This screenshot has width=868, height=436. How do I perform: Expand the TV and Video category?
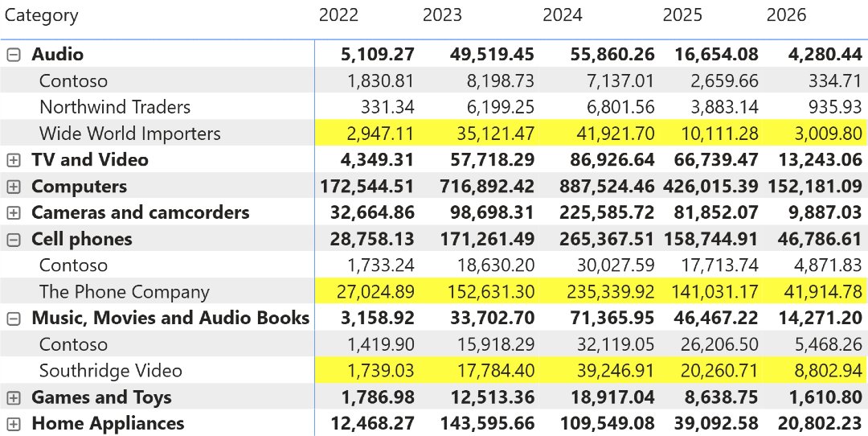pyautogui.click(x=14, y=160)
